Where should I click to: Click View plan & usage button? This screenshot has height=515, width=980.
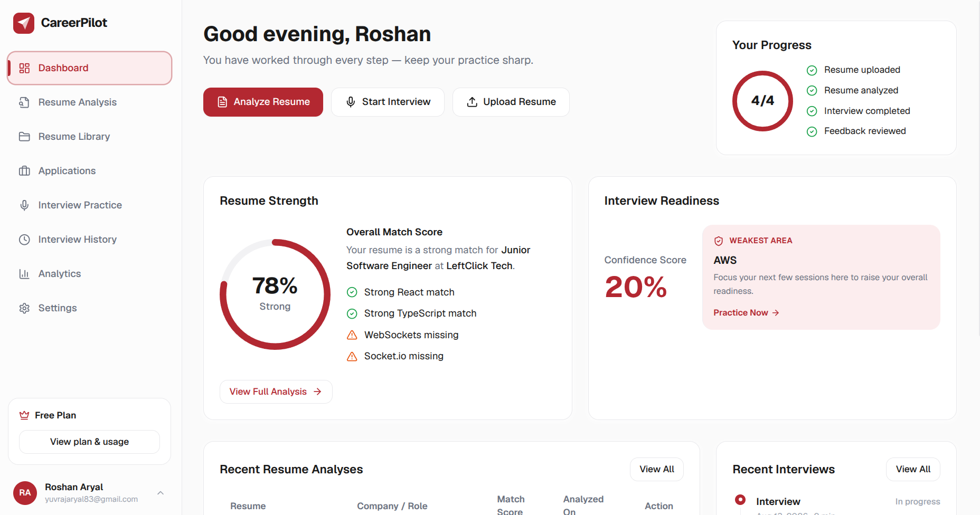89,442
